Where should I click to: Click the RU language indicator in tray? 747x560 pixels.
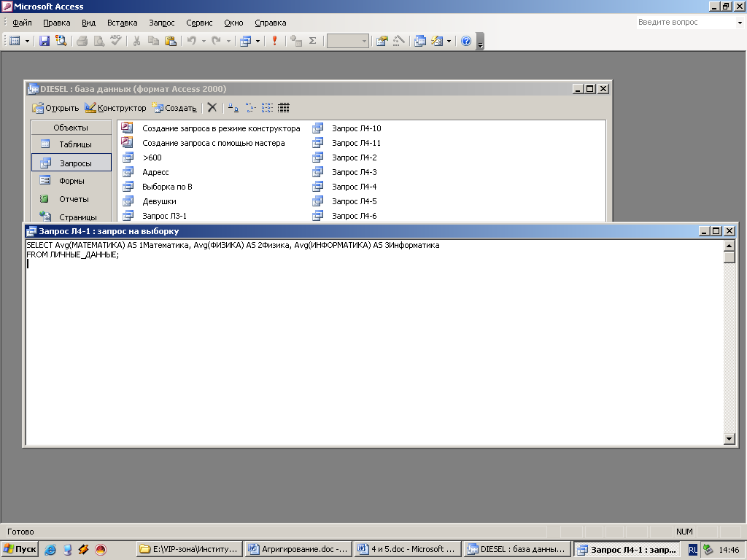coord(693,550)
